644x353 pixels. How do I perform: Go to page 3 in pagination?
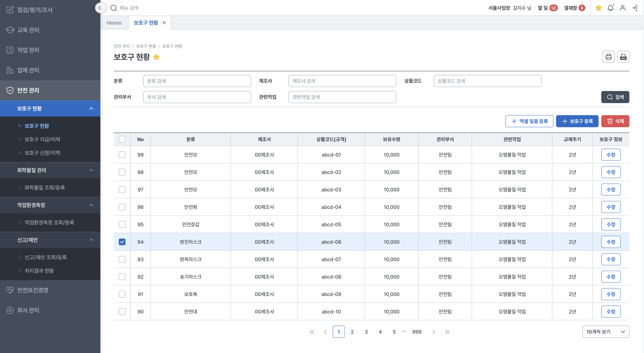(366, 332)
